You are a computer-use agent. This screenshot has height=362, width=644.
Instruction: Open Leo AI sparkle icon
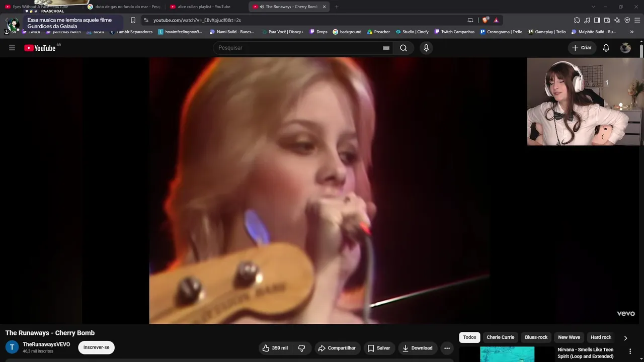[617, 20]
